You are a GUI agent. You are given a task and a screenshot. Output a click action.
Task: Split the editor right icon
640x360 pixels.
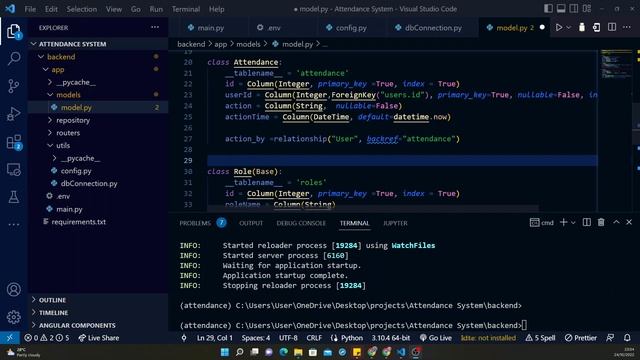click(612, 27)
